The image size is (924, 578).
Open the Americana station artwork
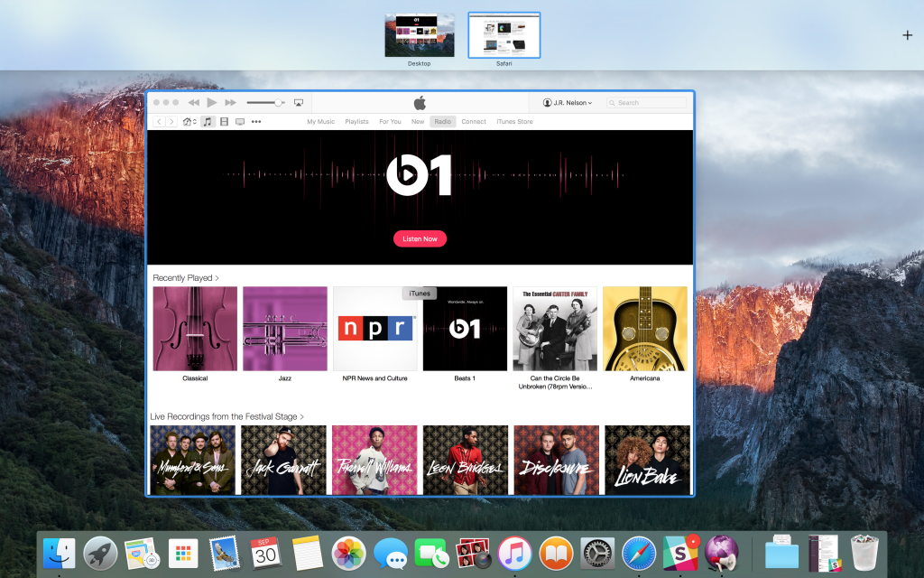tap(644, 329)
